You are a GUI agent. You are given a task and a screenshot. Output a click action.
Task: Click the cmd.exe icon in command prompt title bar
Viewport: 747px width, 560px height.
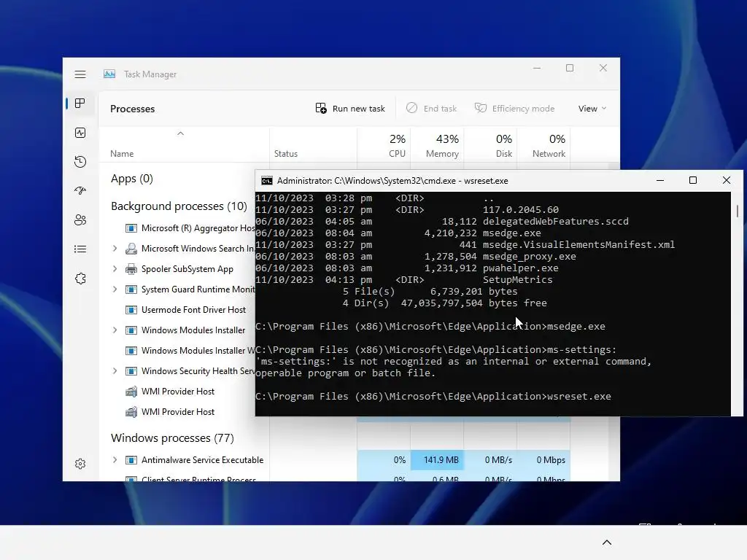(x=267, y=181)
